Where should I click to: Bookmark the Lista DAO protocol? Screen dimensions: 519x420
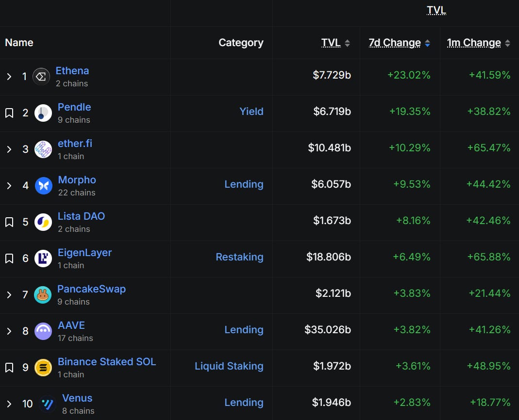(9, 222)
